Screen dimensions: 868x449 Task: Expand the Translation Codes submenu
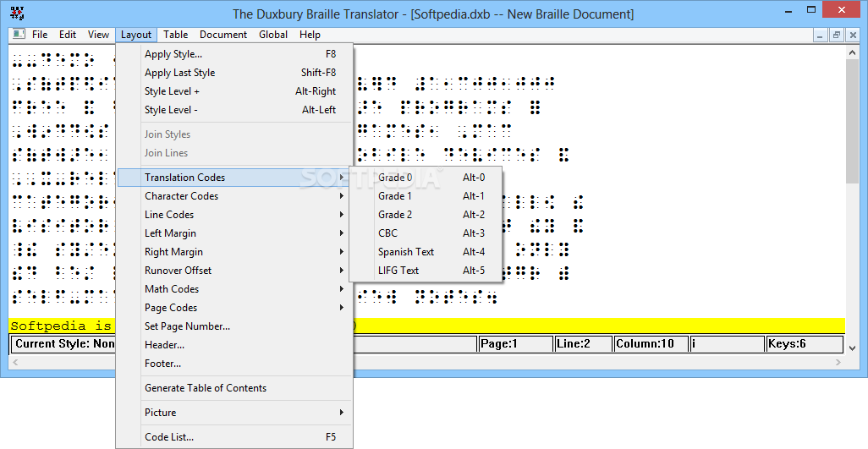click(234, 178)
